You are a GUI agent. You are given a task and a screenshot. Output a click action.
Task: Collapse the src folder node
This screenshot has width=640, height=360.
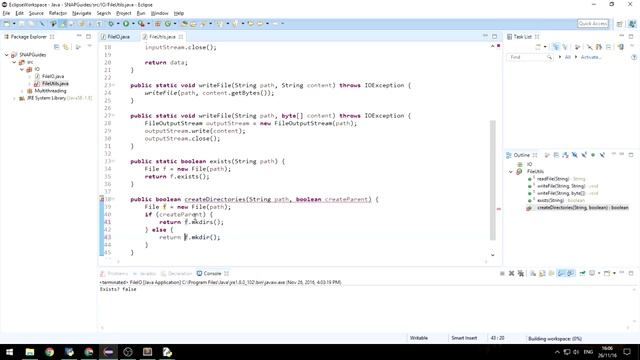pyautogui.click(x=14, y=62)
